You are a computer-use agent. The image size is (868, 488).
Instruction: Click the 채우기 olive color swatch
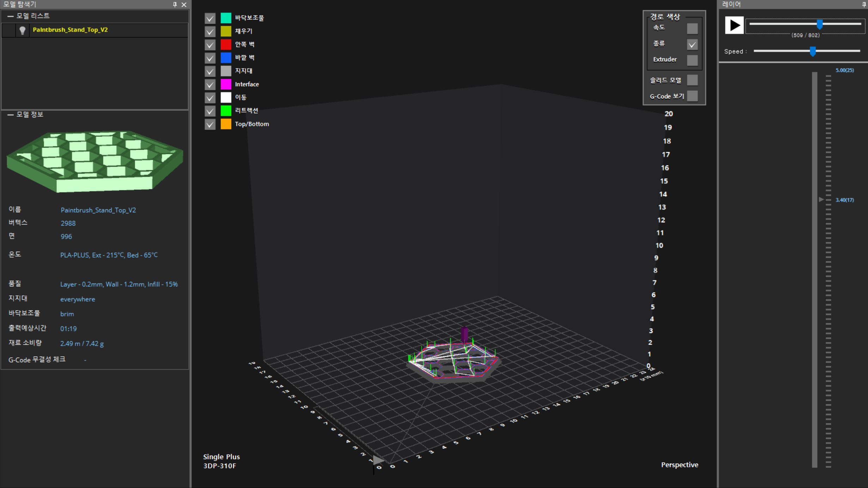point(226,31)
